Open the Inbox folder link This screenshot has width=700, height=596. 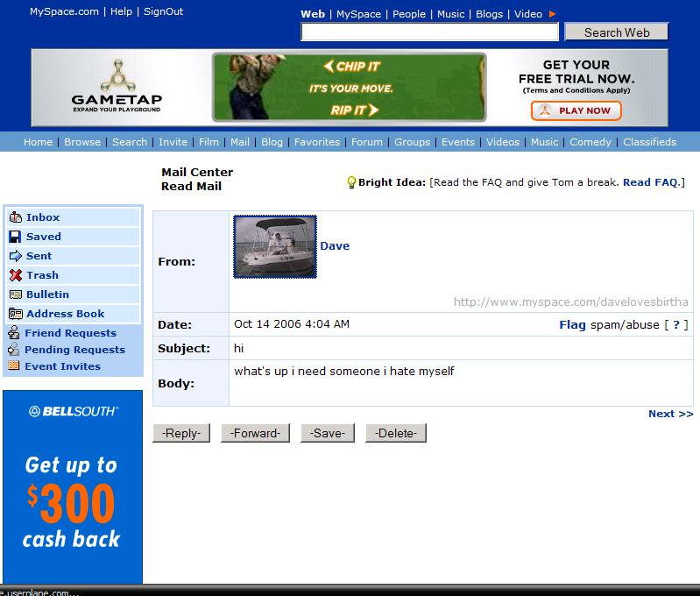pyautogui.click(x=43, y=217)
